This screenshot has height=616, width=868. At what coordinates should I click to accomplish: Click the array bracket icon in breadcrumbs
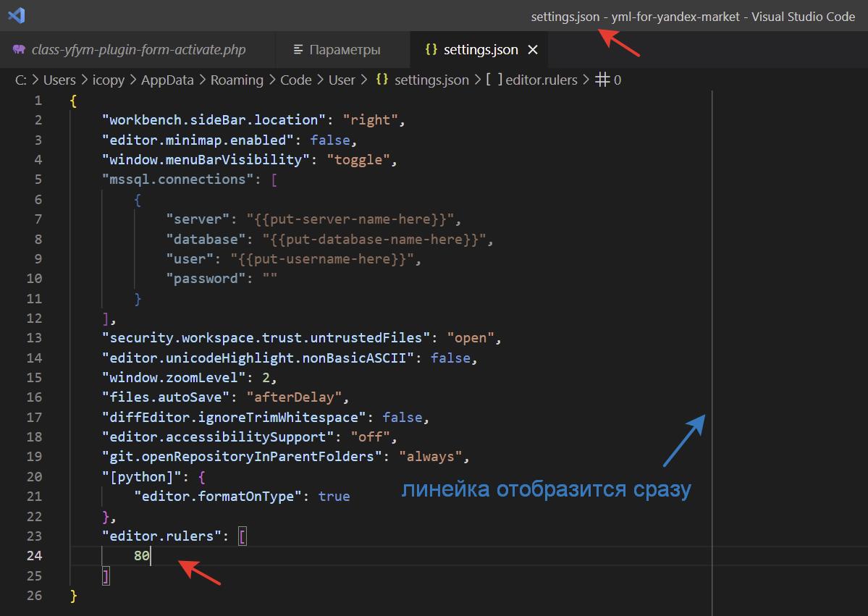point(494,80)
